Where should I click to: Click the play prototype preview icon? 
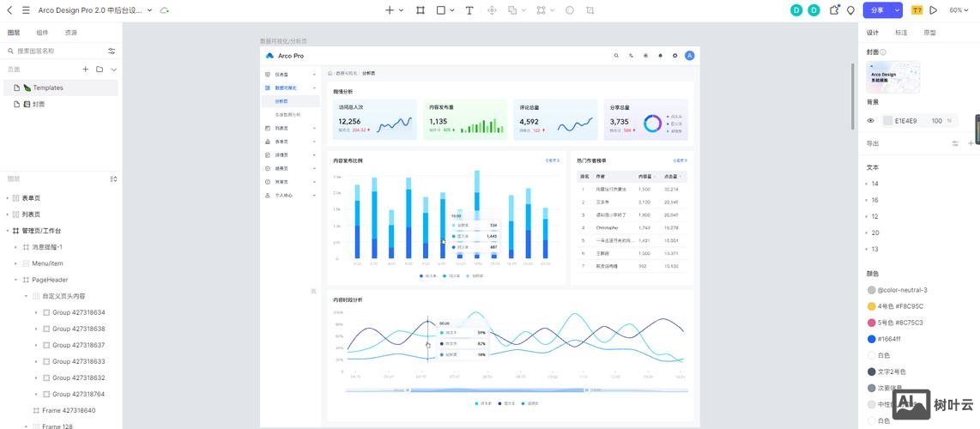[x=934, y=10]
